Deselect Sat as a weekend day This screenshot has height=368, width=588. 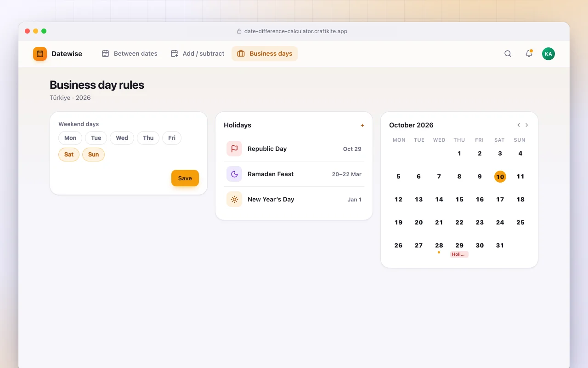[69, 155]
